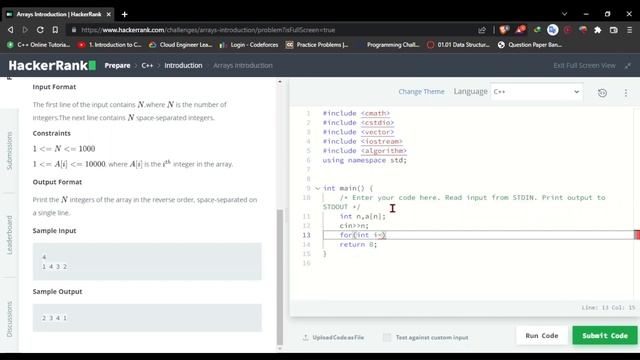Open the Leaderboard side tab

9,235
